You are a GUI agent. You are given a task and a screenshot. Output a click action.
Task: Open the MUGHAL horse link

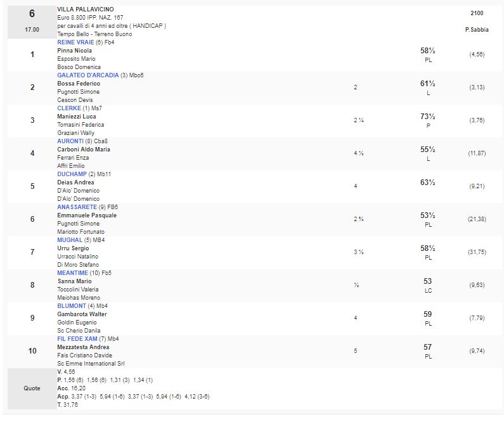[70, 240]
